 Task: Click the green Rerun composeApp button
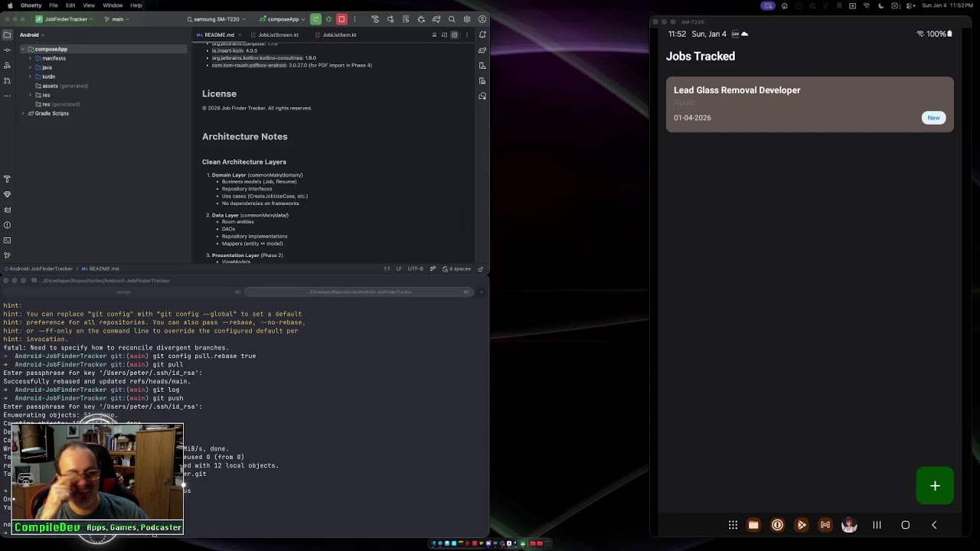[x=315, y=19]
